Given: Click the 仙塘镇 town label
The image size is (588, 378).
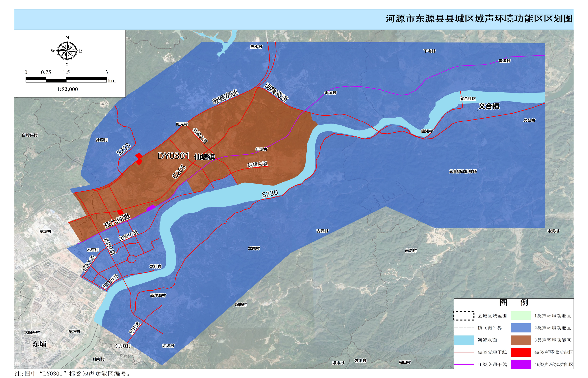Looking at the screenshot, I should point(204,157).
